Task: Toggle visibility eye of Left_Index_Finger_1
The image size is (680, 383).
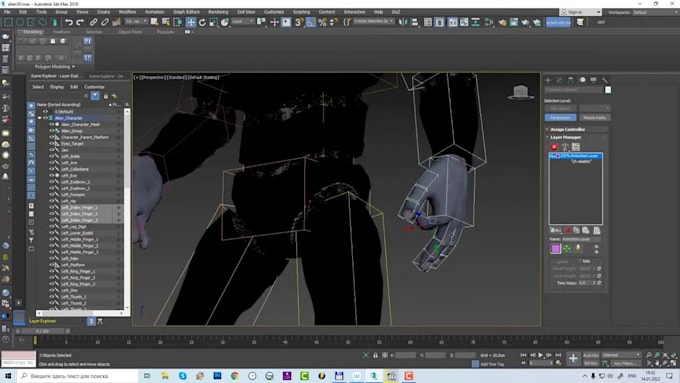Action: pos(51,208)
